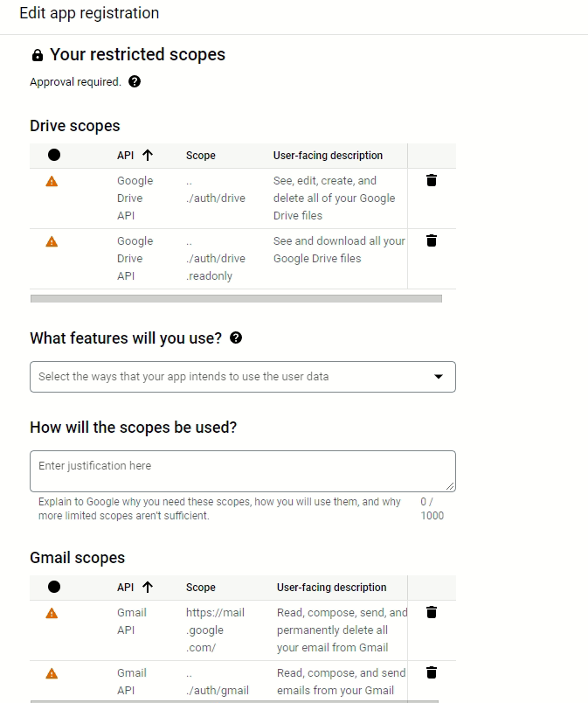Screen dimensions: 588x703
Task: Click Gmail User-facing description column header
Action: click(x=331, y=588)
